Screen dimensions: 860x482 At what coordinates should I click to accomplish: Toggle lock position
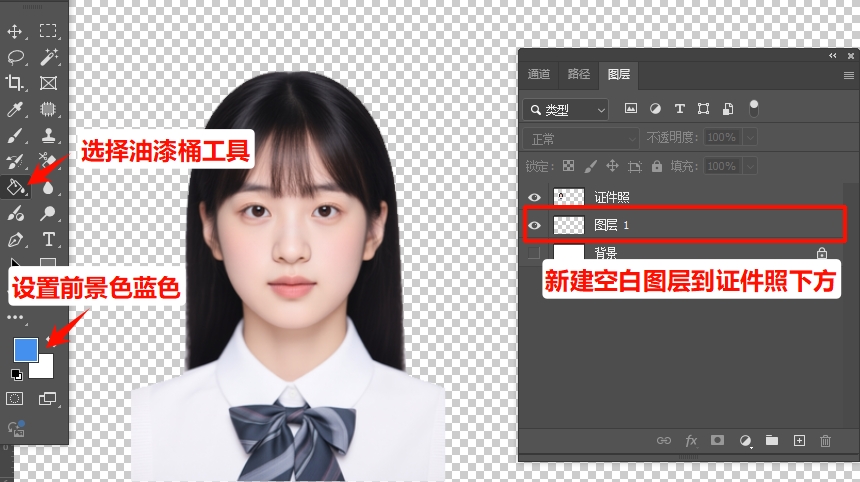click(612, 166)
